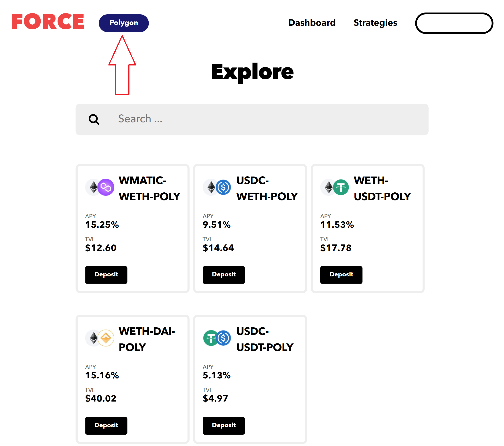Click the USDC-USDT-POLY token pair icon
This screenshot has width=504, height=446.
click(x=217, y=338)
